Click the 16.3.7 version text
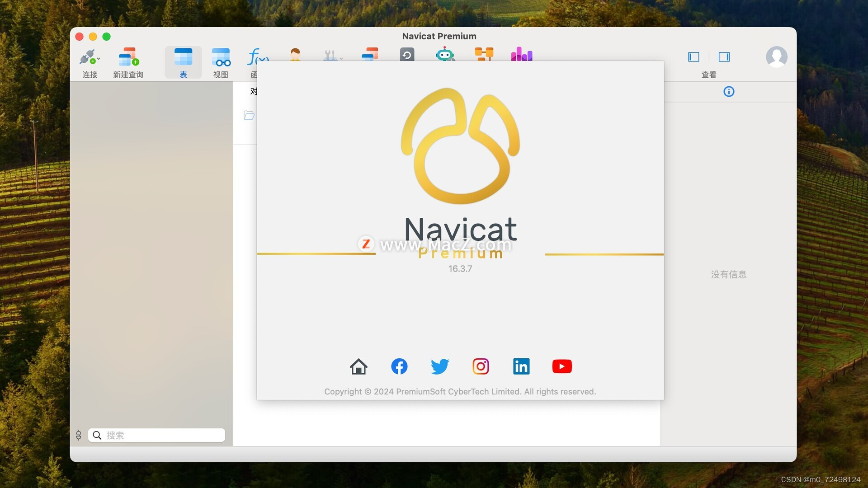This screenshot has width=868, height=488. point(460,269)
